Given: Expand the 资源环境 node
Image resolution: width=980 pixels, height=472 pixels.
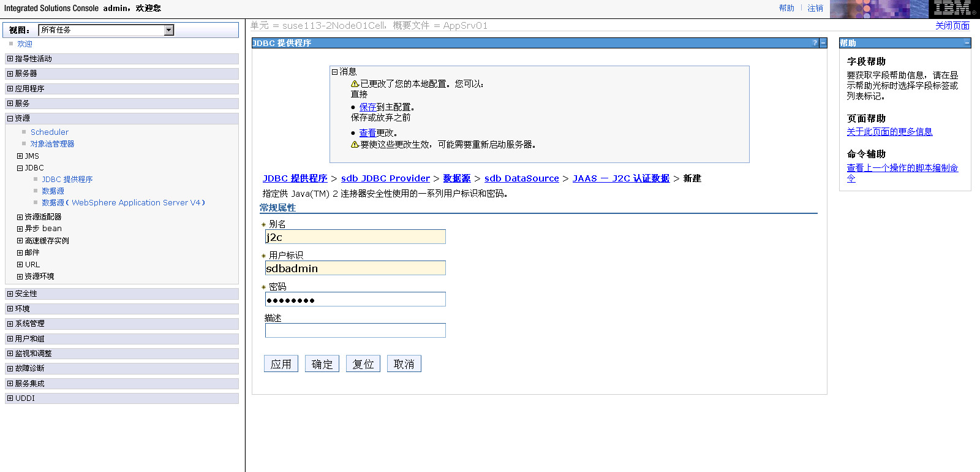Looking at the screenshot, I should [20, 276].
